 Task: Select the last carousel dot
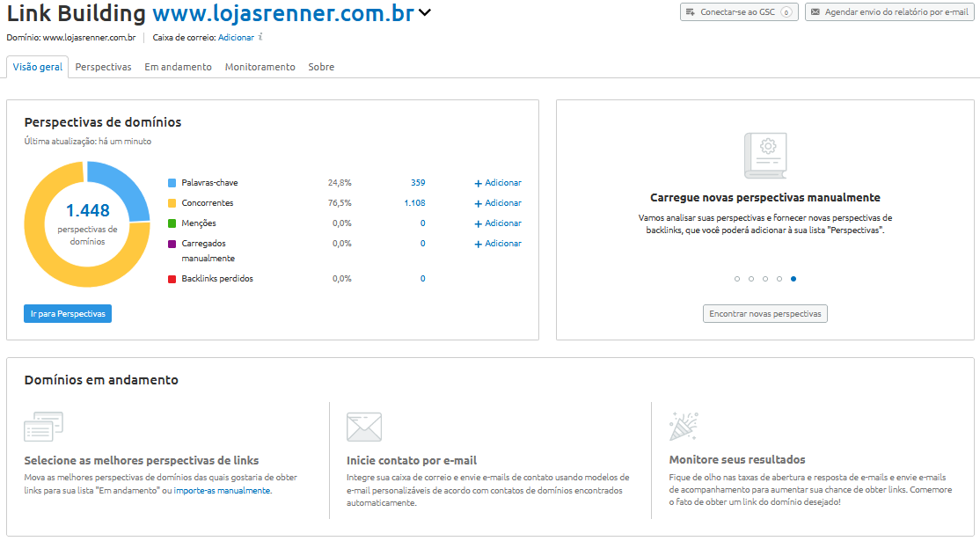[794, 278]
